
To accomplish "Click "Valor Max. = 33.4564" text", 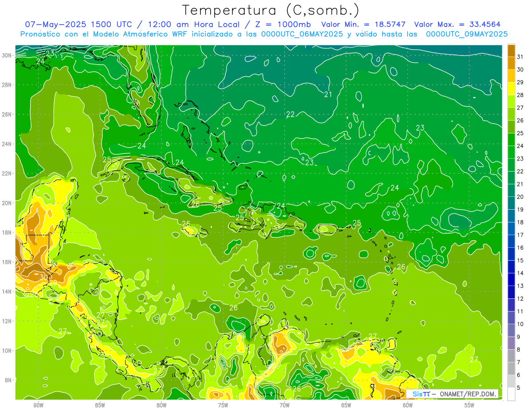I will pyautogui.click(x=458, y=24).
